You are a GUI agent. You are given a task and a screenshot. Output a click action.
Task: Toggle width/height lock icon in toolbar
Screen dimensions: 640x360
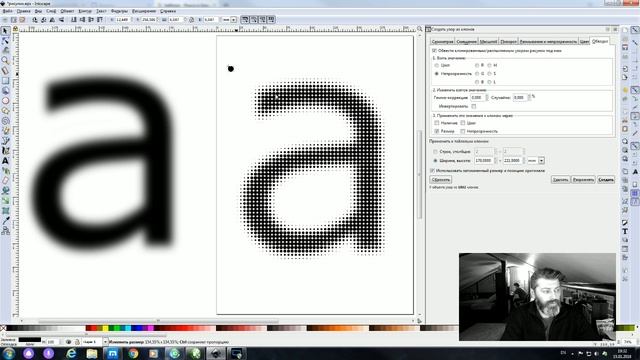point(191,20)
